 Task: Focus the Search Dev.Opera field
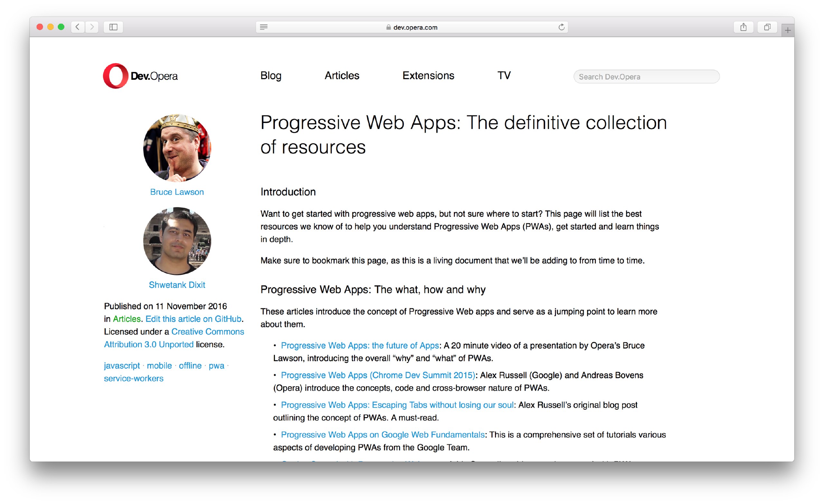pos(646,77)
